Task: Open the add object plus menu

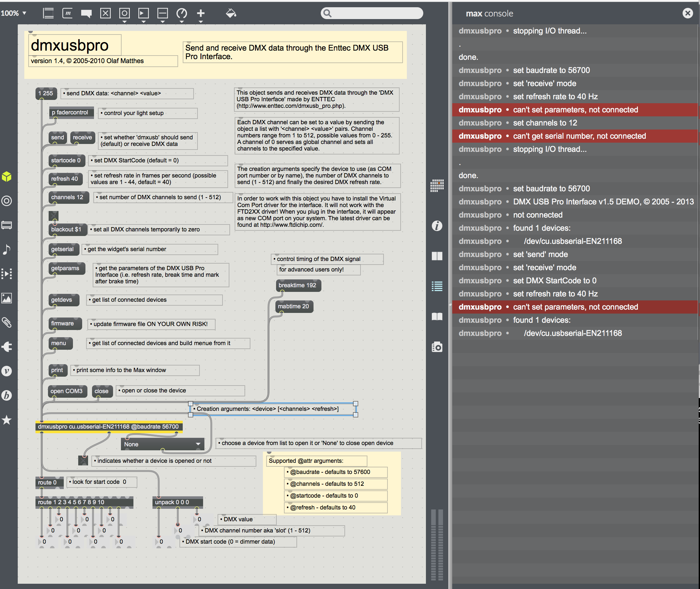Action: click(200, 13)
